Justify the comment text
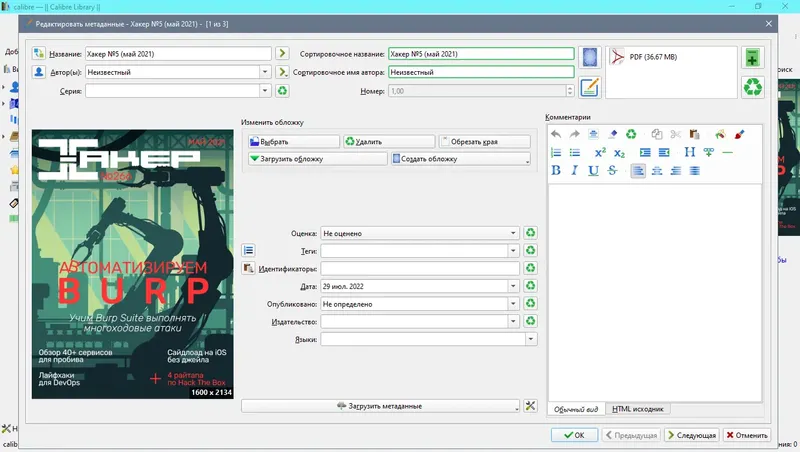This screenshot has width=800, height=452. (694, 170)
